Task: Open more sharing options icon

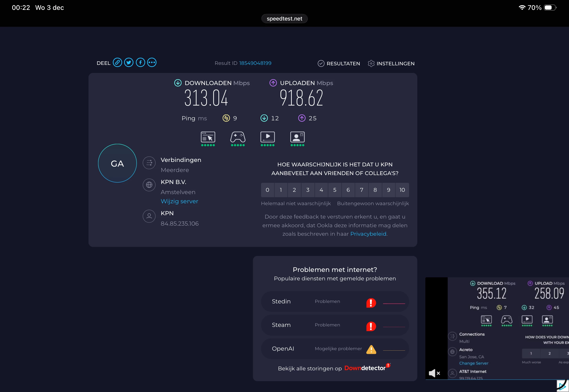Action: pyautogui.click(x=152, y=63)
